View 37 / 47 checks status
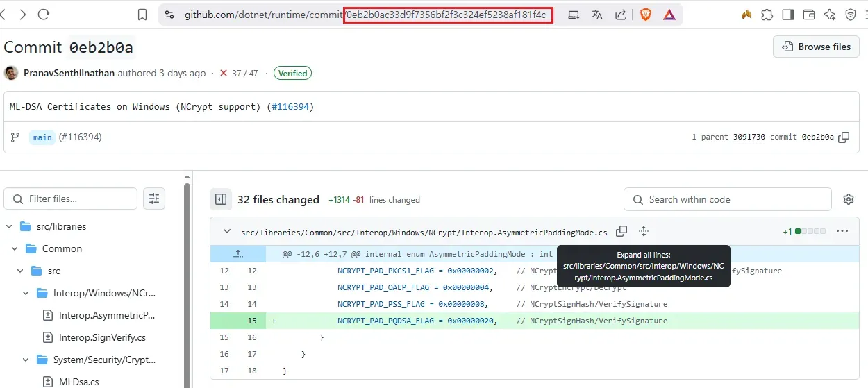868x388 pixels. point(238,73)
